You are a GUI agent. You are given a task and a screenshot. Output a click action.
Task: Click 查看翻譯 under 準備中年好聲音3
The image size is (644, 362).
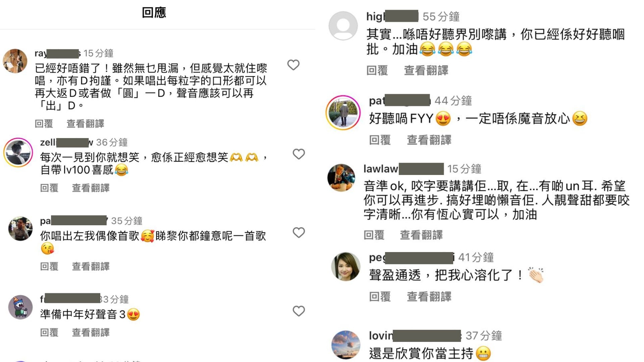coord(91,333)
